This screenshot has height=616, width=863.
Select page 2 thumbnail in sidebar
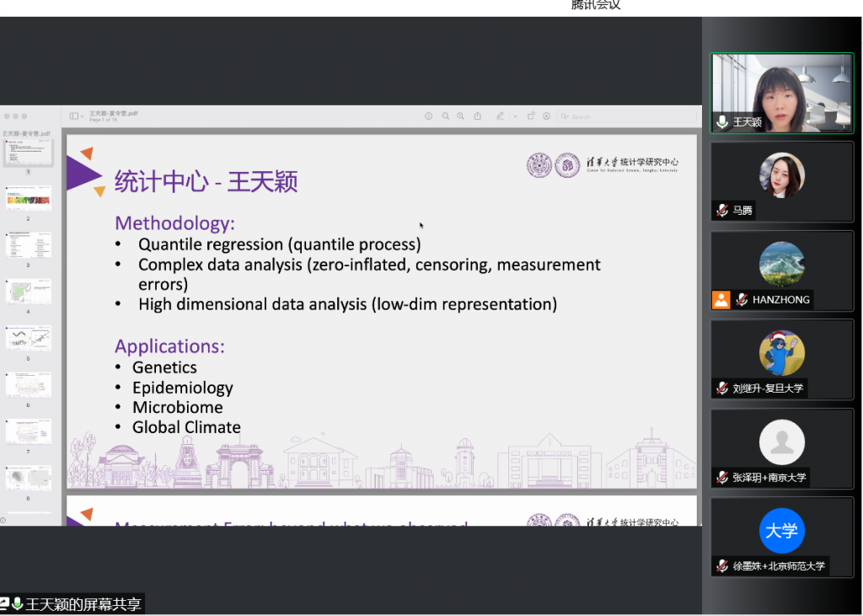pos(28,199)
